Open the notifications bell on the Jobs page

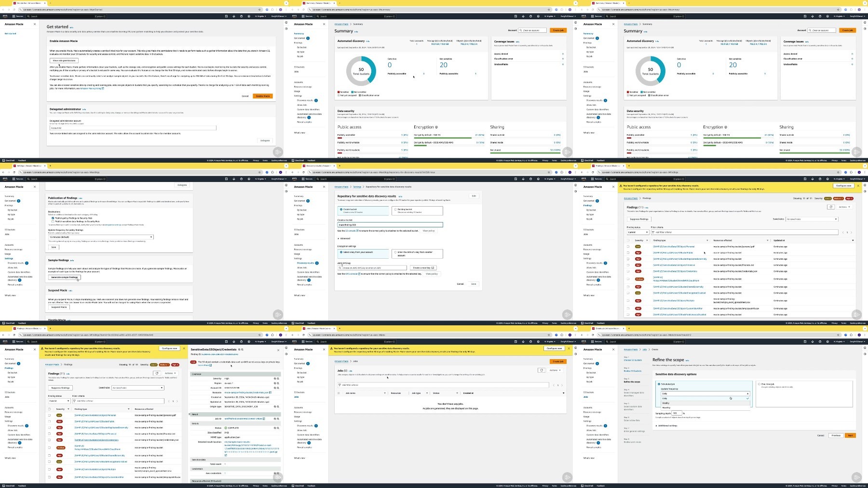coord(523,341)
